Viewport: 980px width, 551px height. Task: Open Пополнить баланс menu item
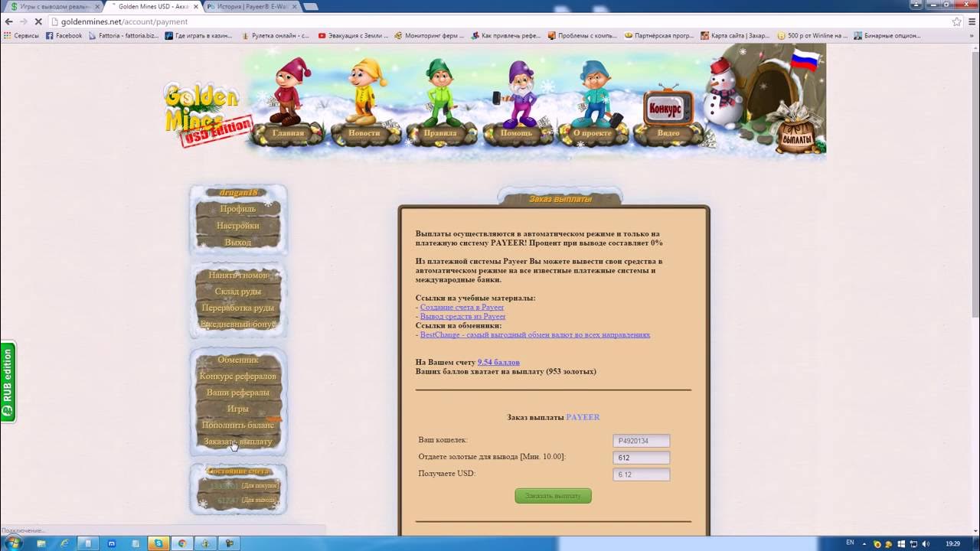point(238,425)
